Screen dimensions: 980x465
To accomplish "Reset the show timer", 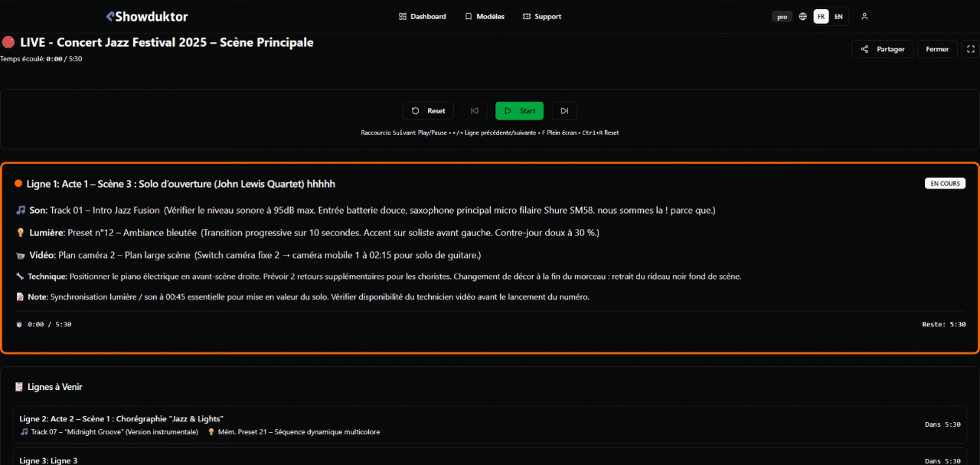I will point(429,111).
